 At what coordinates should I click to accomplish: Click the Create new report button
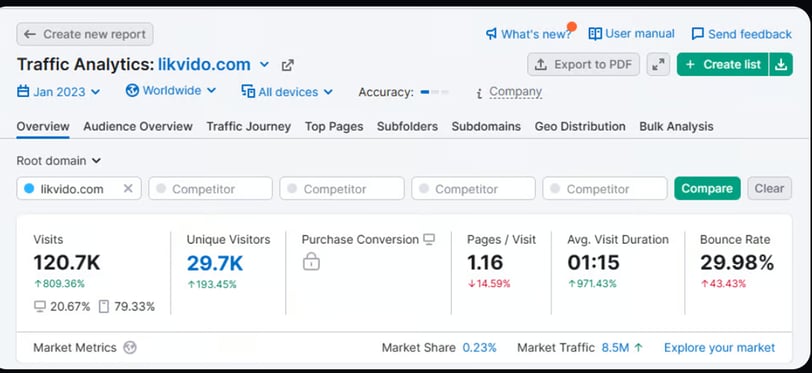pos(85,34)
